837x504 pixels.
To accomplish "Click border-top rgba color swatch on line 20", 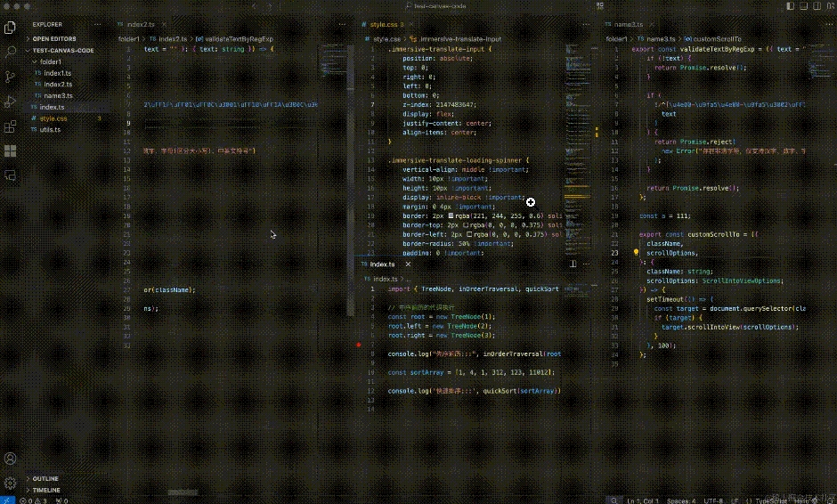I will coord(466,225).
